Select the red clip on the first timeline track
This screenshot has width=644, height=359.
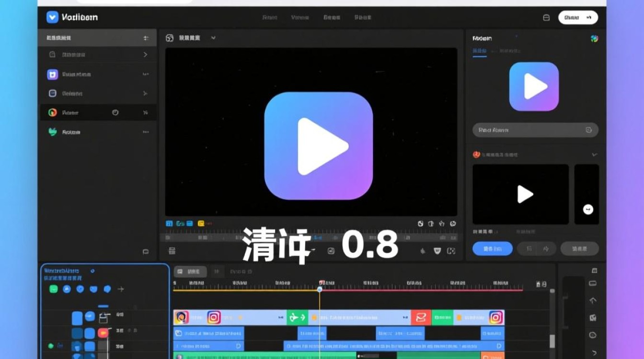point(421,317)
